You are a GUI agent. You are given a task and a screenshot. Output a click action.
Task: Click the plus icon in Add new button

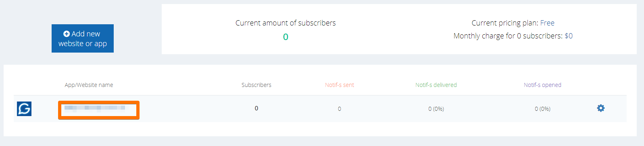pos(67,34)
